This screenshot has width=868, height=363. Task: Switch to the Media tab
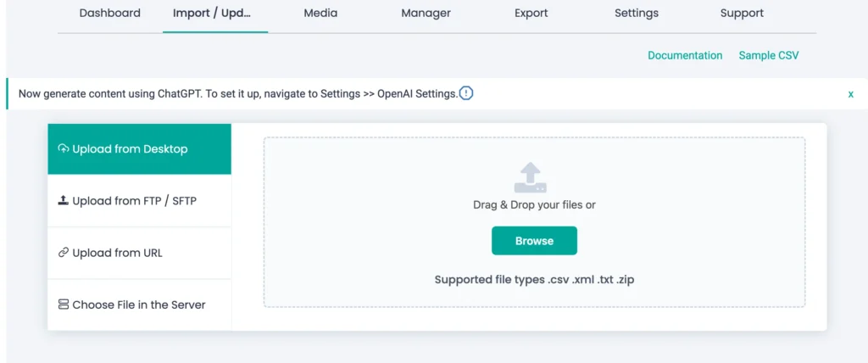tap(320, 14)
